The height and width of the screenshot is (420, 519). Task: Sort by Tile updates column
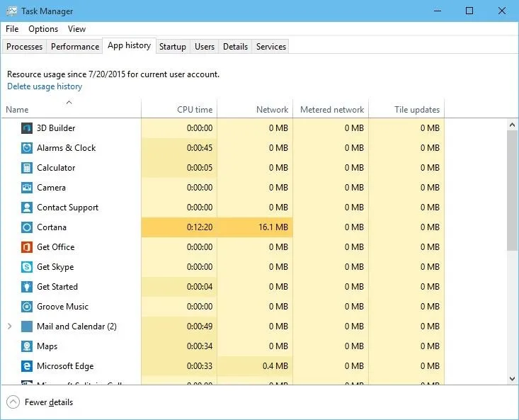406,110
